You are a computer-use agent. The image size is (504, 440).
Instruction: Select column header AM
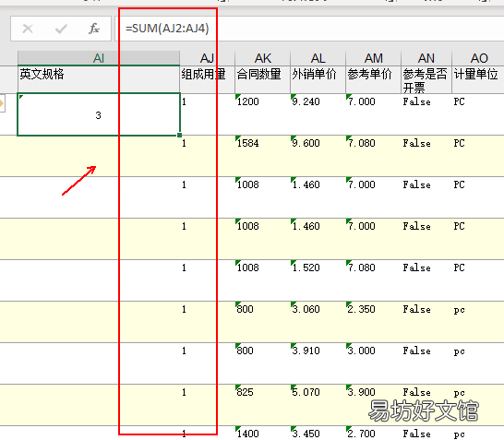pyautogui.click(x=373, y=58)
